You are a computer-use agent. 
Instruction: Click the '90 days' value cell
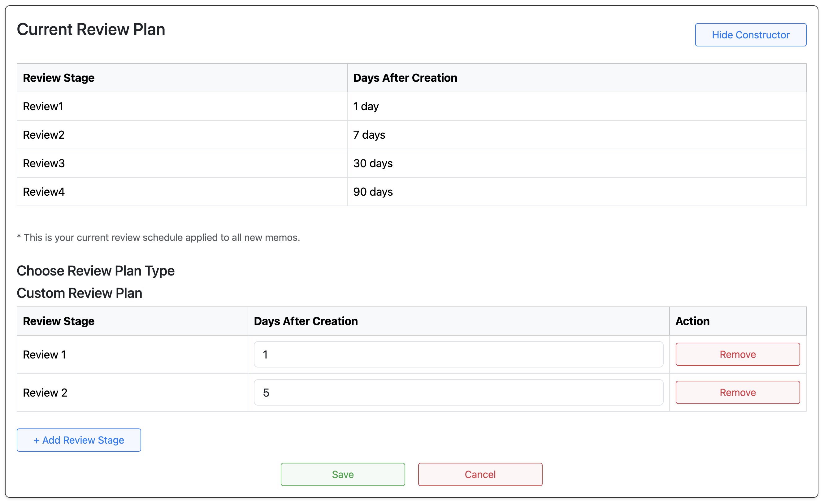[x=577, y=192]
